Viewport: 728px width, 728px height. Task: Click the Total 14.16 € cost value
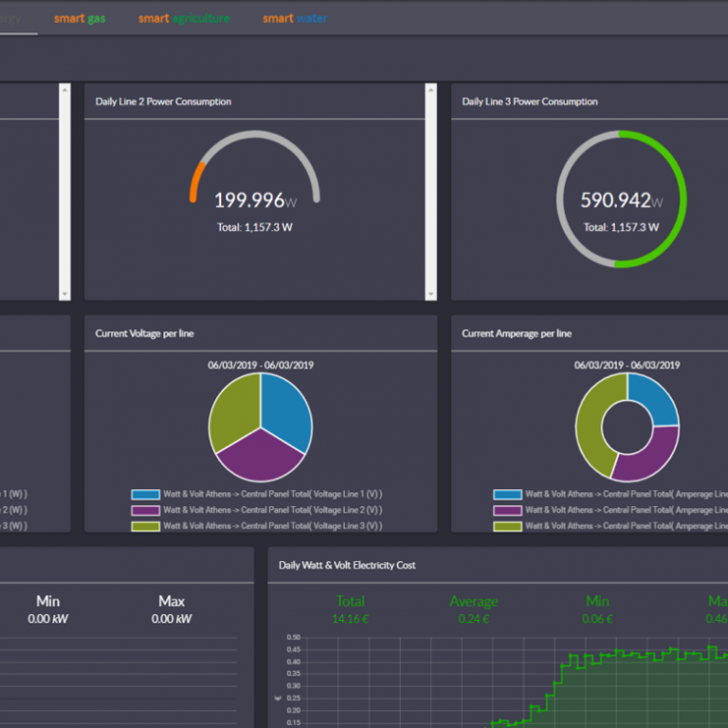[x=350, y=619]
